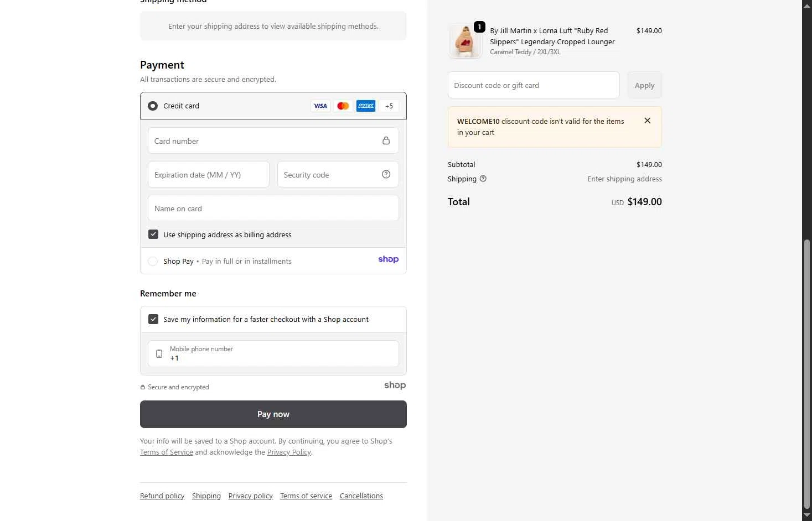Open the Privacy Policy link under Pay now
Image resolution: width=812 pixels, height=521 pixels.
[289, 452]
